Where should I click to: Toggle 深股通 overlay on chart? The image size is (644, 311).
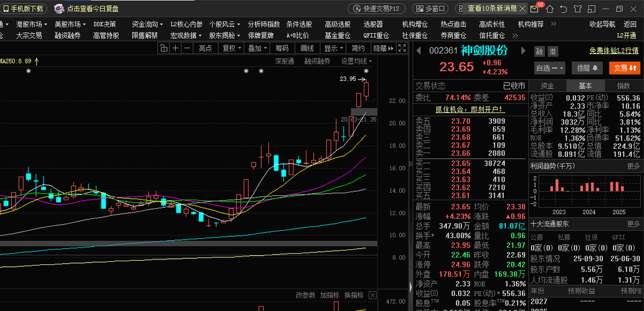(x=285, y=61)
